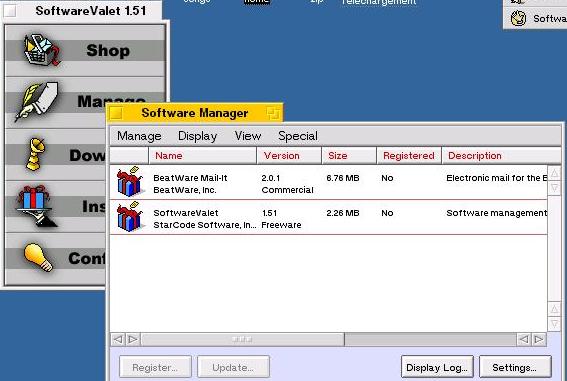Sort list by Size column header
This screenshot has width=567, height=381.
[349, 156]
